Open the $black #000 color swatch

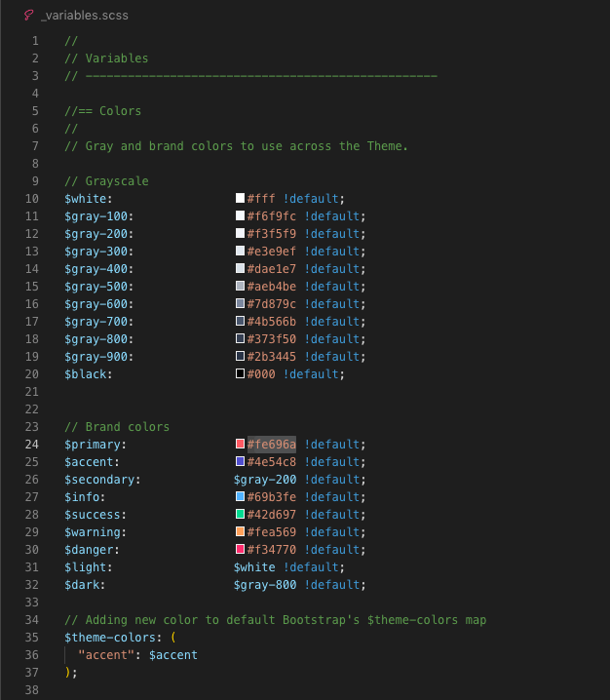240,374
